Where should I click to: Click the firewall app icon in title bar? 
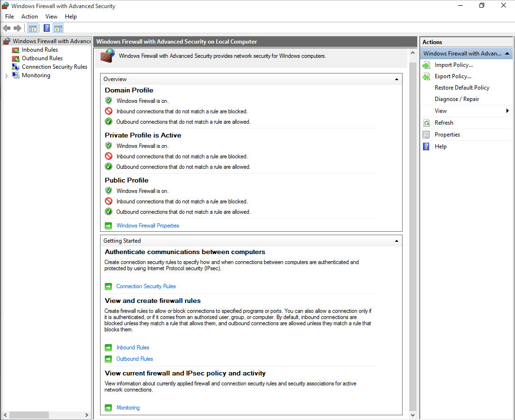click(x=5, y=6)
